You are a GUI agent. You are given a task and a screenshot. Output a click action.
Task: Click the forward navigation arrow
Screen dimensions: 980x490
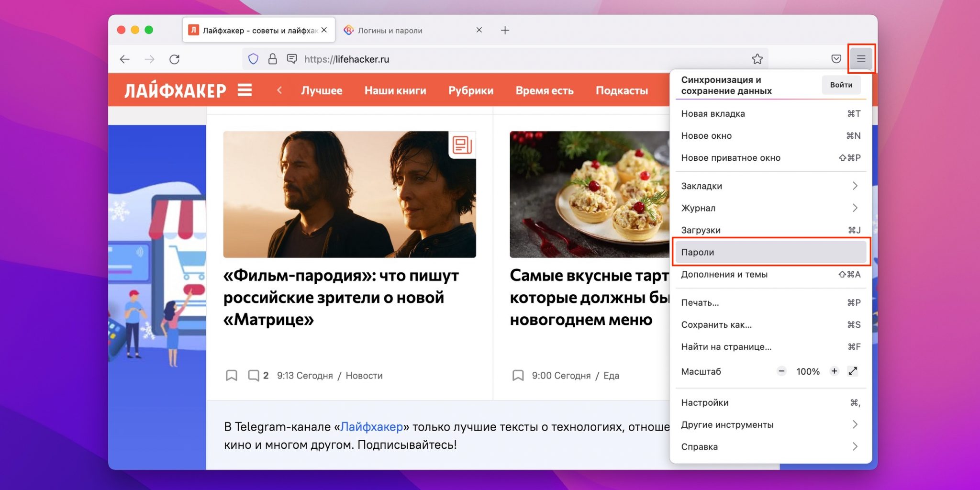[150, 59]
